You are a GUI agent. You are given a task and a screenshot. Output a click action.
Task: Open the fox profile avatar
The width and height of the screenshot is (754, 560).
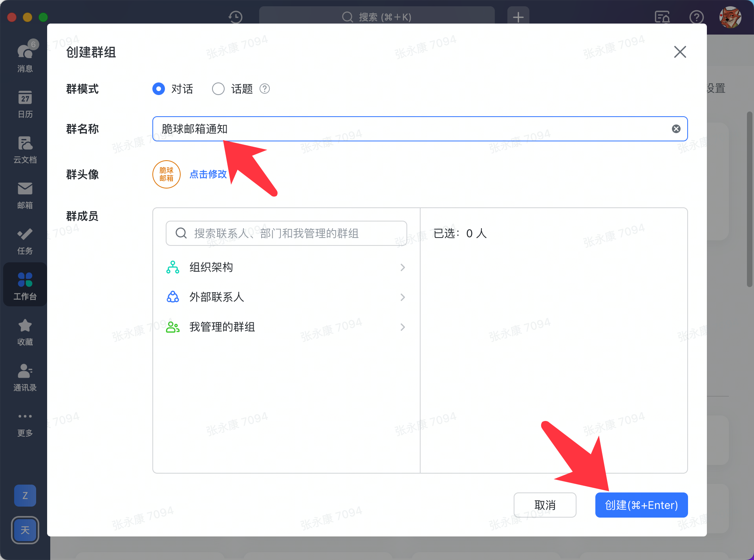pyautogui.click(x=730, y=17)
